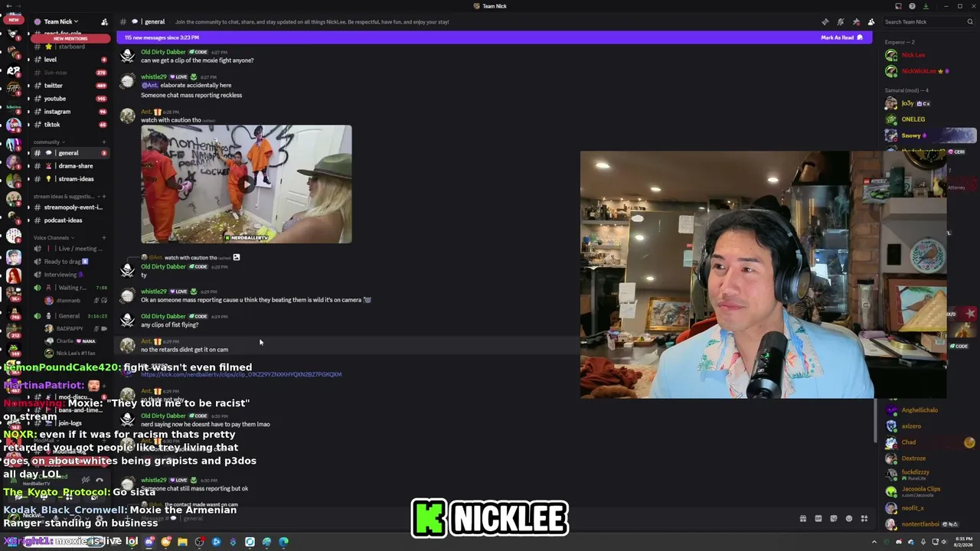The image size is (980, 551).
Task: Open the level channel
Action: coord(69,60)
